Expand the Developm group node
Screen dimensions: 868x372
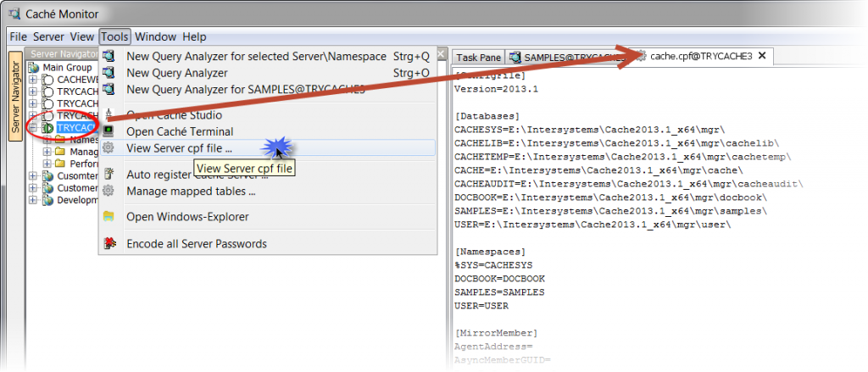(33, 200)
